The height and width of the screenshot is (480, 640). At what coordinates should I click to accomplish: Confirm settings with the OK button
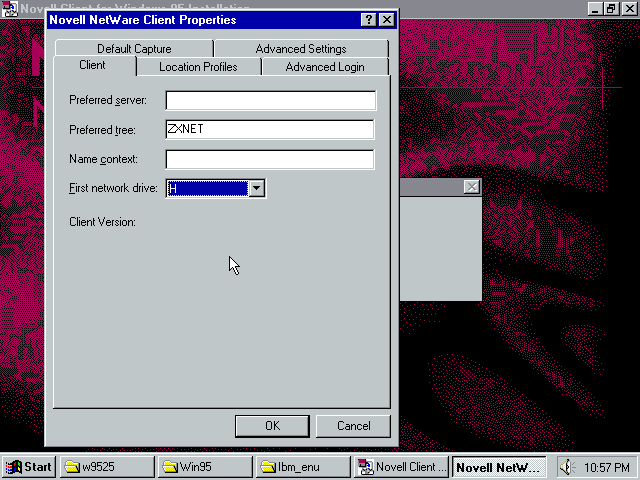[272, 426]
